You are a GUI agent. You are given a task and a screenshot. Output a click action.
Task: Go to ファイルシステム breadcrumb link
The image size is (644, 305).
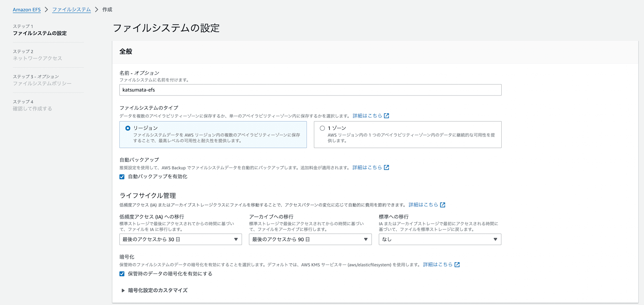click(71, 10)
